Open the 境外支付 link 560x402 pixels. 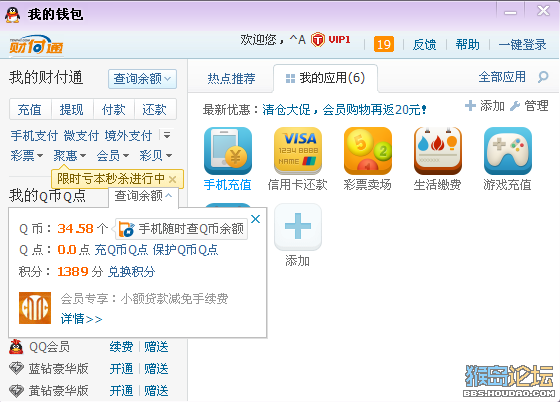128,136
